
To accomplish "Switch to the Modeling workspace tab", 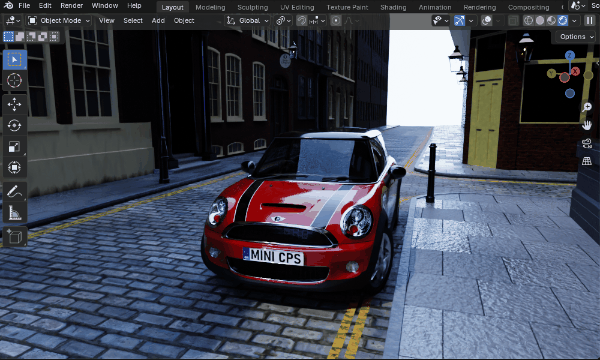I will point(210,7).
